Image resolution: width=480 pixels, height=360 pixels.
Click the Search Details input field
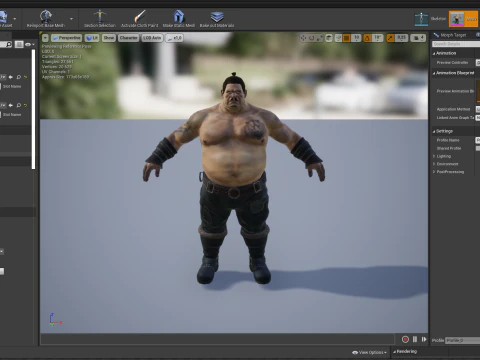pos(456,44)
